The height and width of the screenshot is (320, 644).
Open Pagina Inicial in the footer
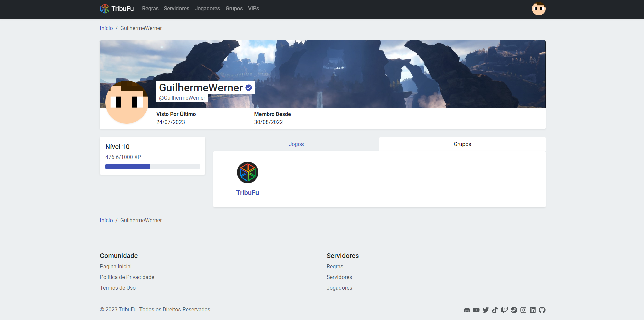point(116,266)
